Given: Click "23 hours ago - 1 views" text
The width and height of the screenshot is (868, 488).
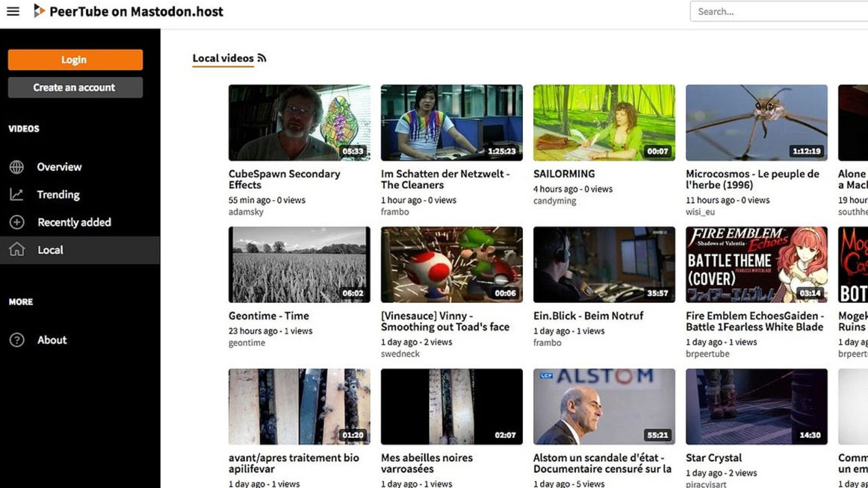Looking at the screenshot, I should click(x=270, y=331).
